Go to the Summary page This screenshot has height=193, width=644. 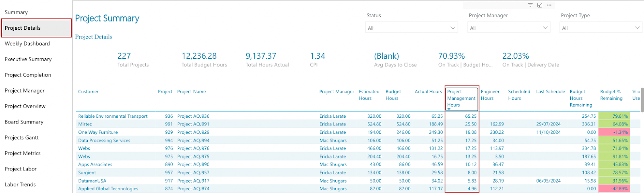pyautogui.click(x=16, y=12)
